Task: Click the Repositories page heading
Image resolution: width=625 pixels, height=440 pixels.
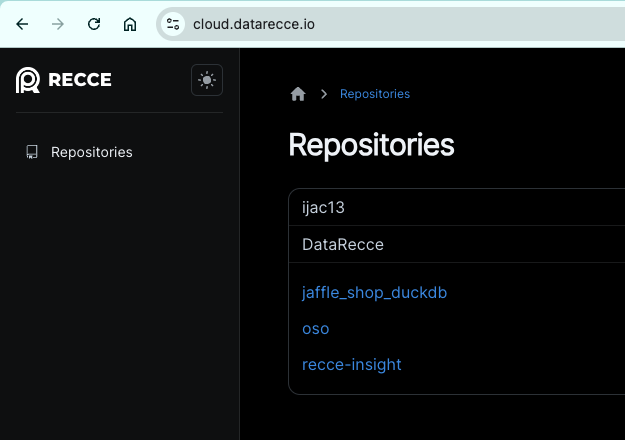Action: click(x=371, y=145)
